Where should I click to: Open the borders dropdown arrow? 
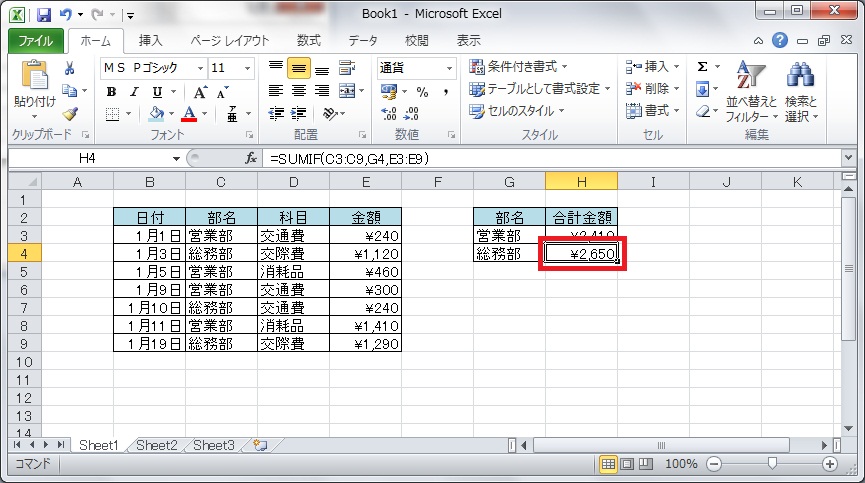click(x=129, y=114)
